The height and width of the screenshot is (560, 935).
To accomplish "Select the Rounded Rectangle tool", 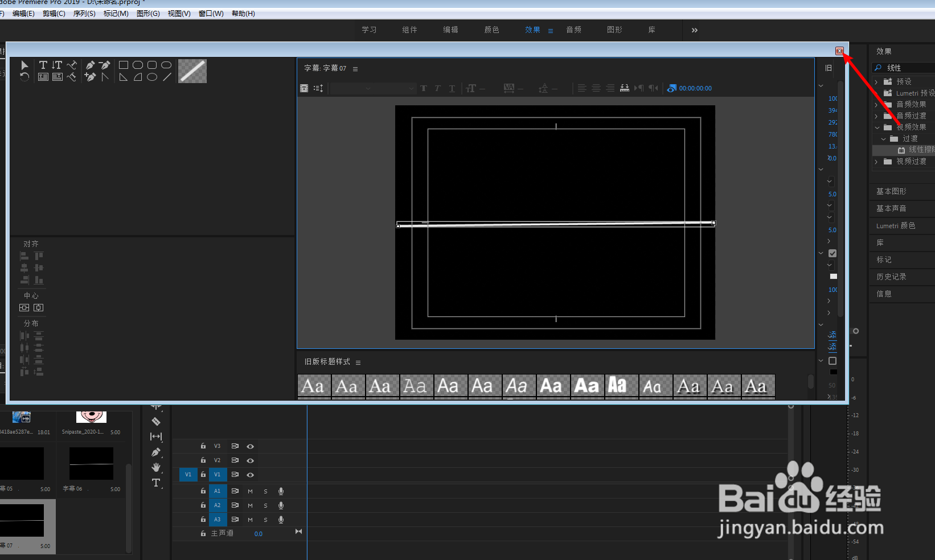I will point(166,65).
